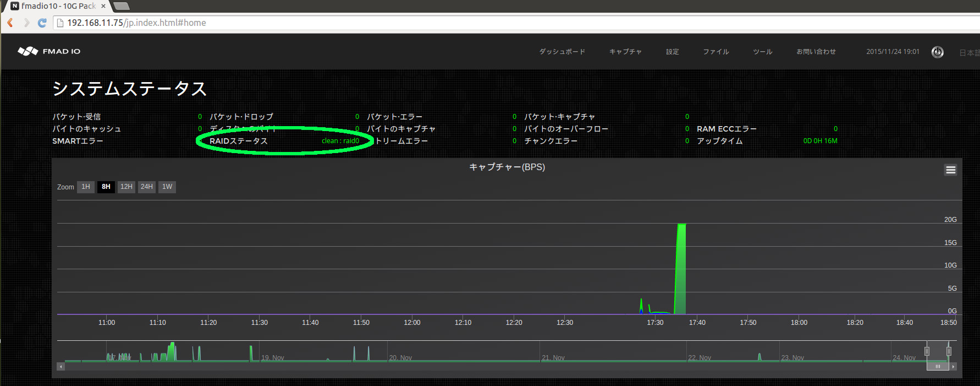This screenshot has width=980, height=386.
Task: Click the browser back arrow
Action: click(10, 23)
